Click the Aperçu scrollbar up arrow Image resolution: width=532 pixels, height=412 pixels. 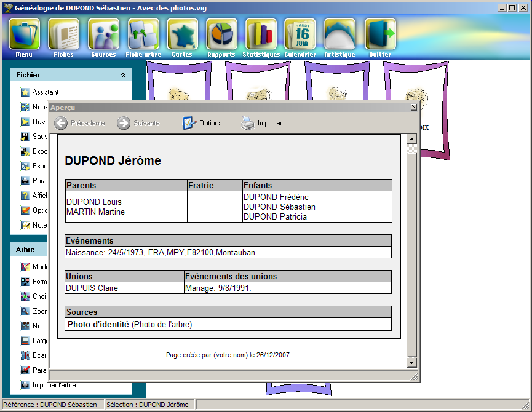(x=411, y=139)
